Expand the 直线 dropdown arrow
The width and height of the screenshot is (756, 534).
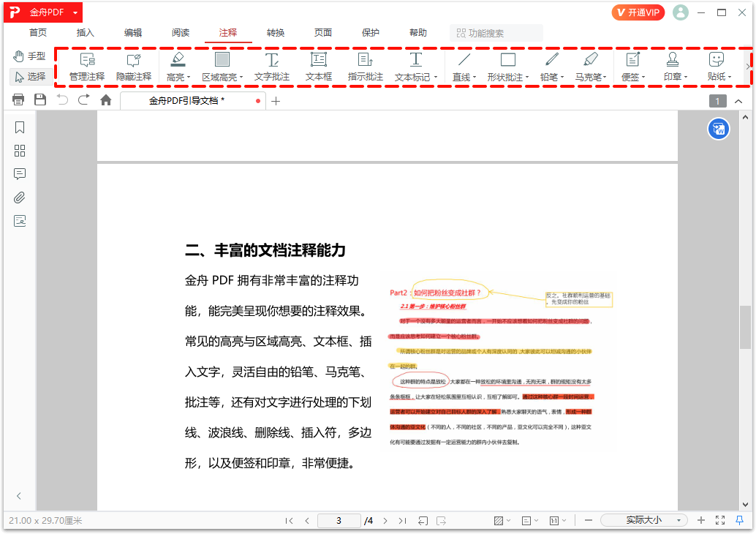[475, 78]
